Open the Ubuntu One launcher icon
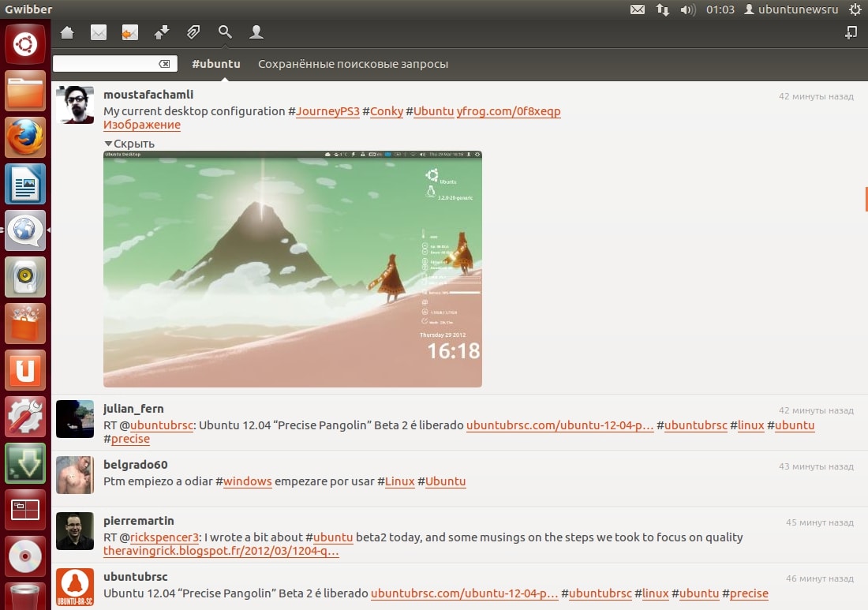 [x=25, y=370]
